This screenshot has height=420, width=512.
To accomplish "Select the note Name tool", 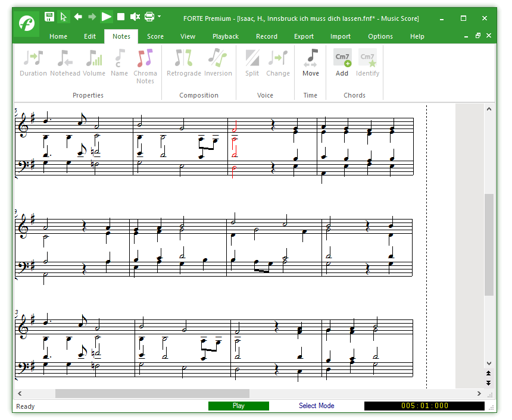I will 119,63.
